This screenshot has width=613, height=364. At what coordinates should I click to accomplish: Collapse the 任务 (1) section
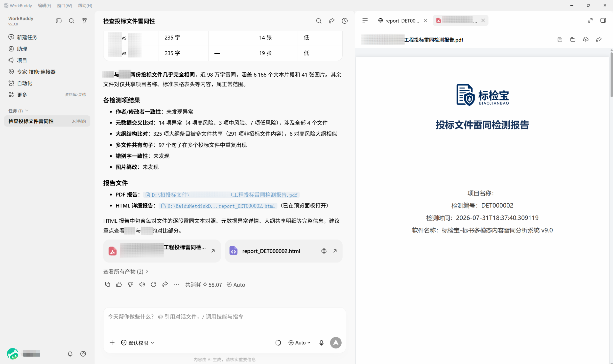coord(18,111)
